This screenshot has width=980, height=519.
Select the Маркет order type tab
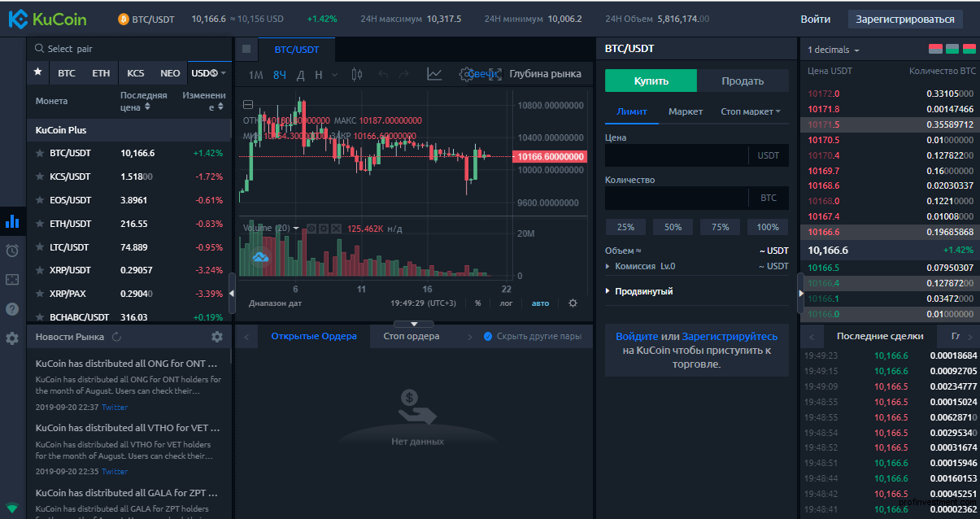pos(686,111)
